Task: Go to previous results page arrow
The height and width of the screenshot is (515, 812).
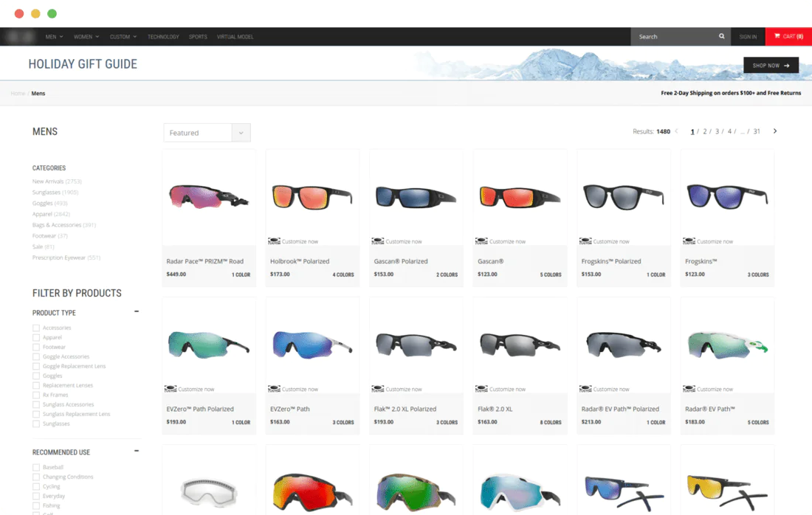Action: [676, 131]
